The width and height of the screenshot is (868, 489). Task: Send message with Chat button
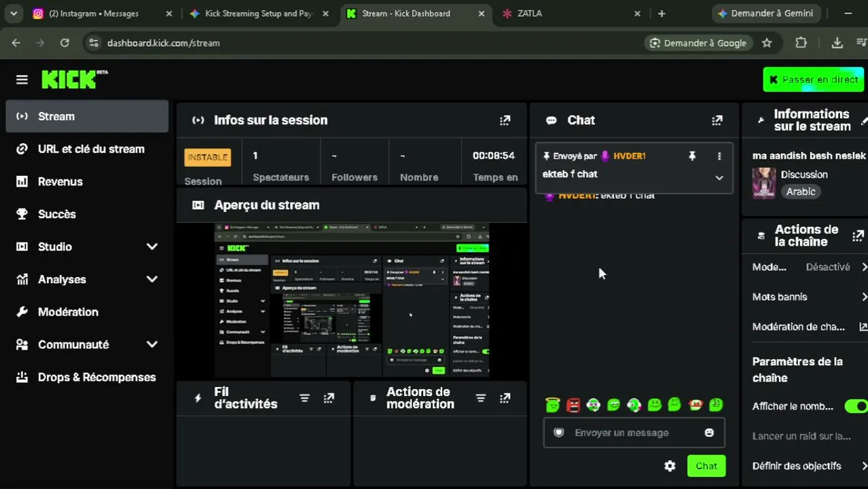[706, 466]
